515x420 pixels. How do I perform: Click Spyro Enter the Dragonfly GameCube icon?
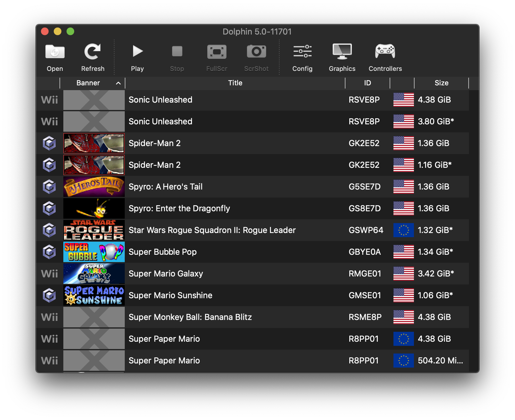[x=49, y=208]
